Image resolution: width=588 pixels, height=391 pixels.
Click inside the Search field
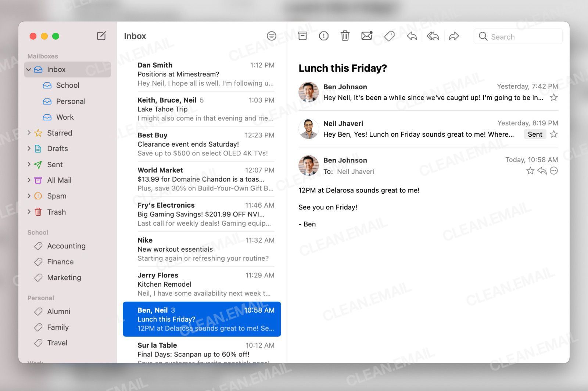pyautogui.click(x=518, y=36)
